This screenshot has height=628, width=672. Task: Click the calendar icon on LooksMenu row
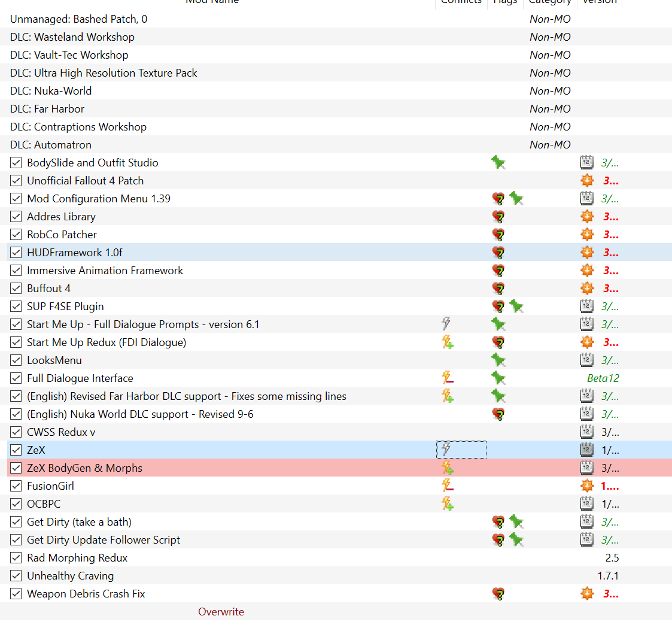586,360
